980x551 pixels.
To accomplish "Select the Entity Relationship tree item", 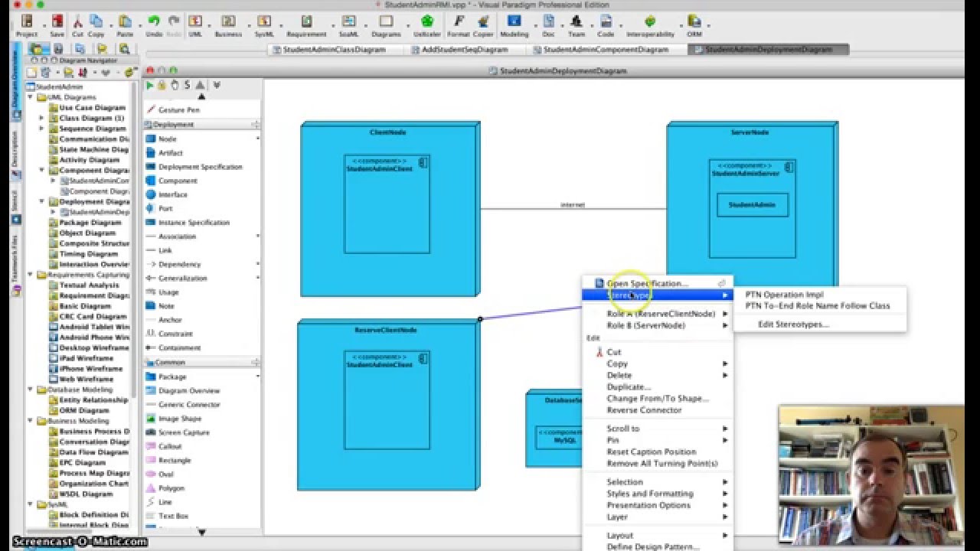I will pyautogui.click(x=93, y=399).
